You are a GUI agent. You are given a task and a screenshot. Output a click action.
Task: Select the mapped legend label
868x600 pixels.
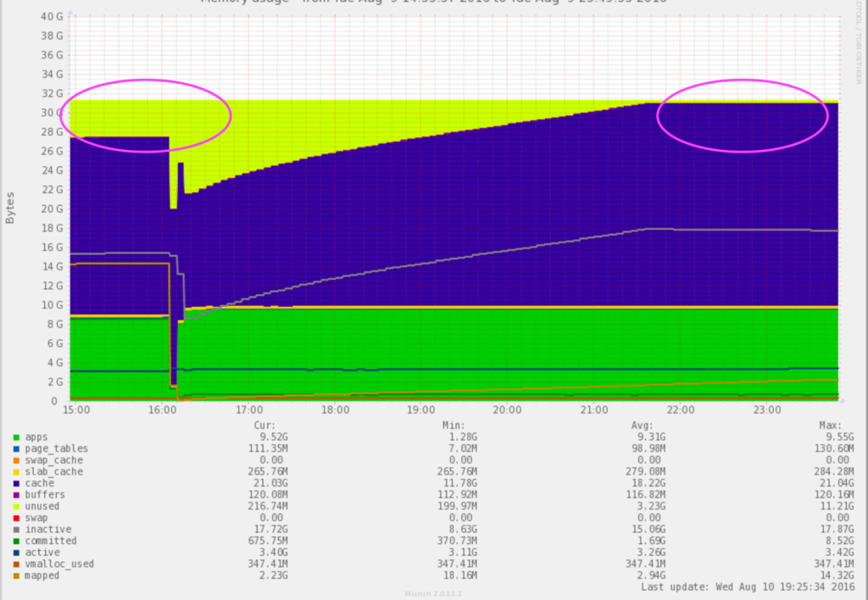tap(42, 576)
